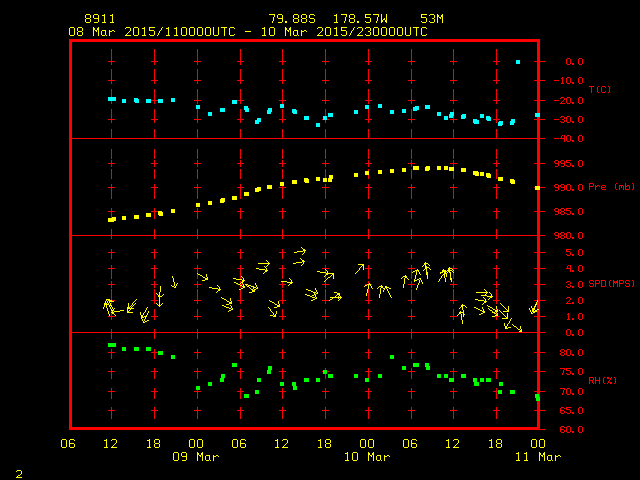This screenshot has width=640, height=480.
Task: Select the -20.0 temperature tick label
Action: [569, 101]
